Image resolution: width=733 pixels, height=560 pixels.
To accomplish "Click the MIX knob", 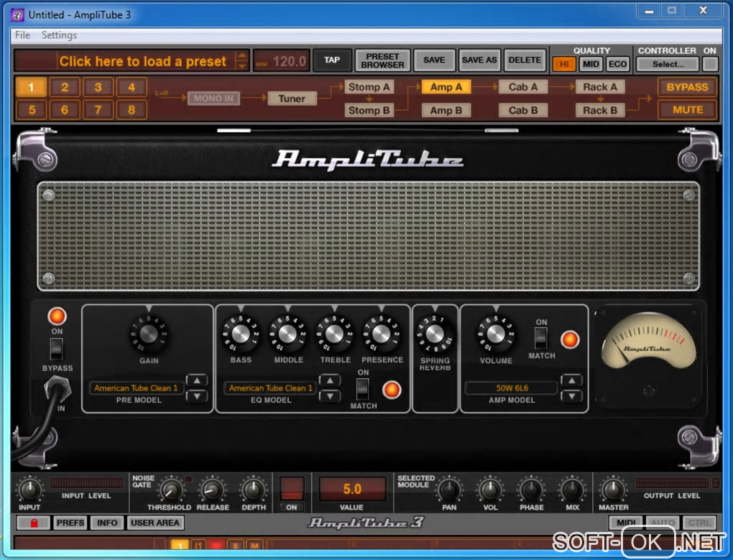I will [572, 490].
